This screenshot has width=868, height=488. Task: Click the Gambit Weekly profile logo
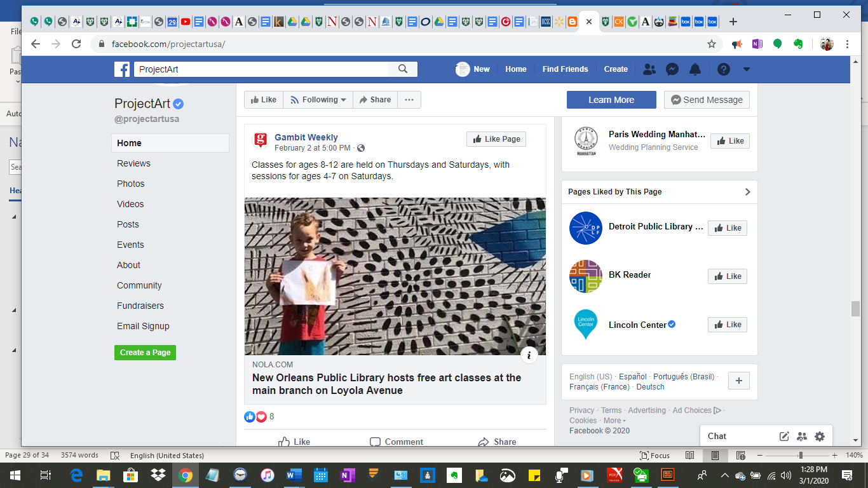point(261,140)
